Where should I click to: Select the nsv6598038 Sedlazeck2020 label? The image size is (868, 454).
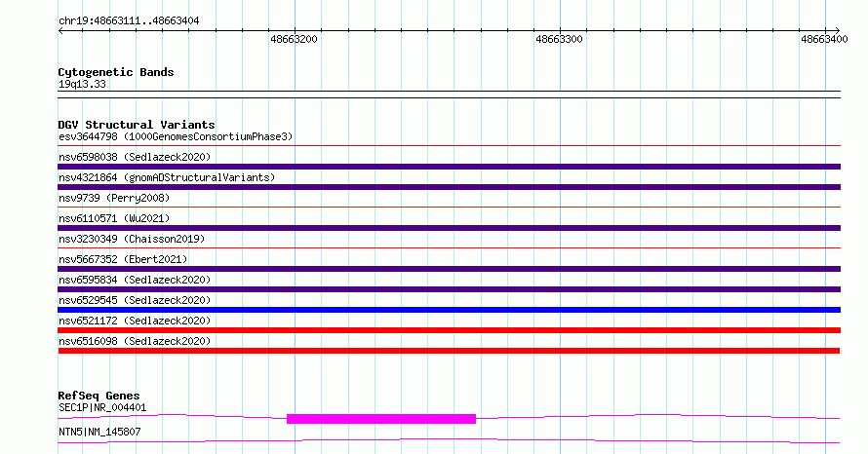[x=135, y=157]
